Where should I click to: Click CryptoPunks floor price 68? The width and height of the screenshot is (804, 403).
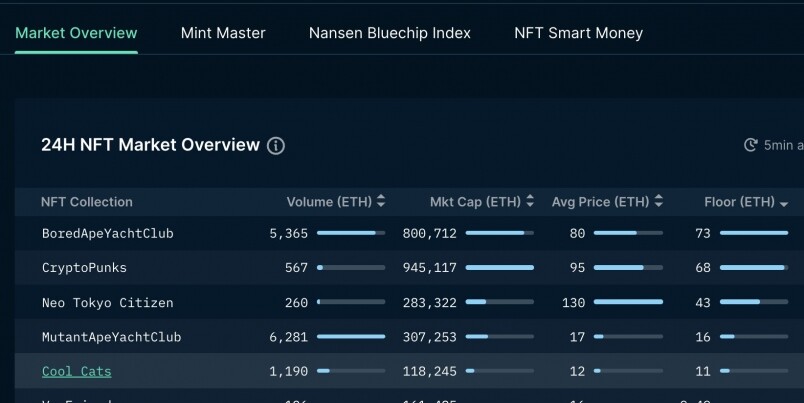click(703, 268)
